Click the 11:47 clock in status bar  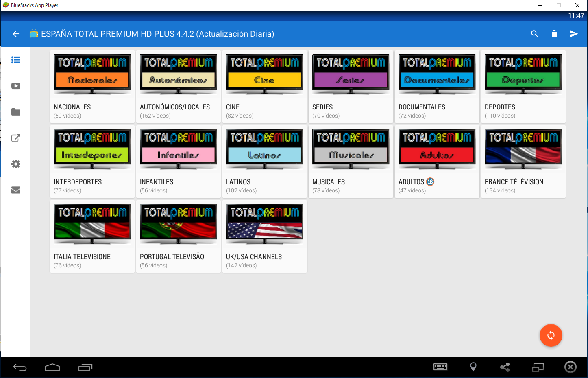point(576,16)
